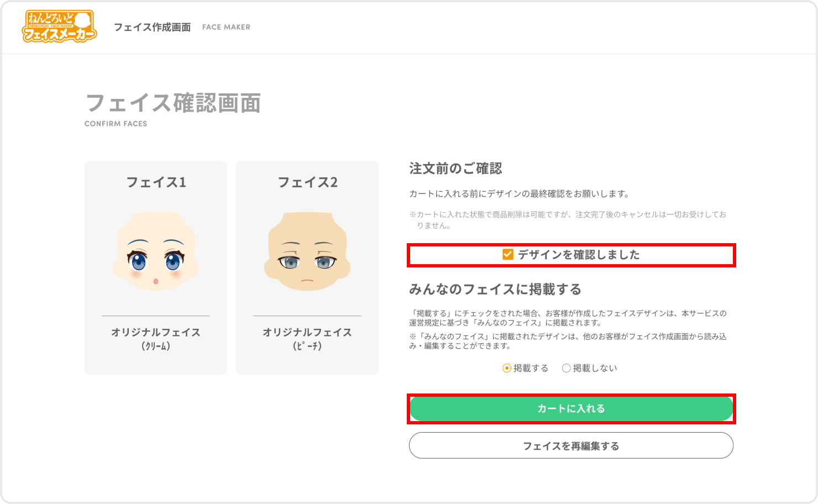Click the みんなのフェイスに掲載する section heading
The height and width of the screenshot is (504, 818).
pyautogui.click(x=495, y=289)
